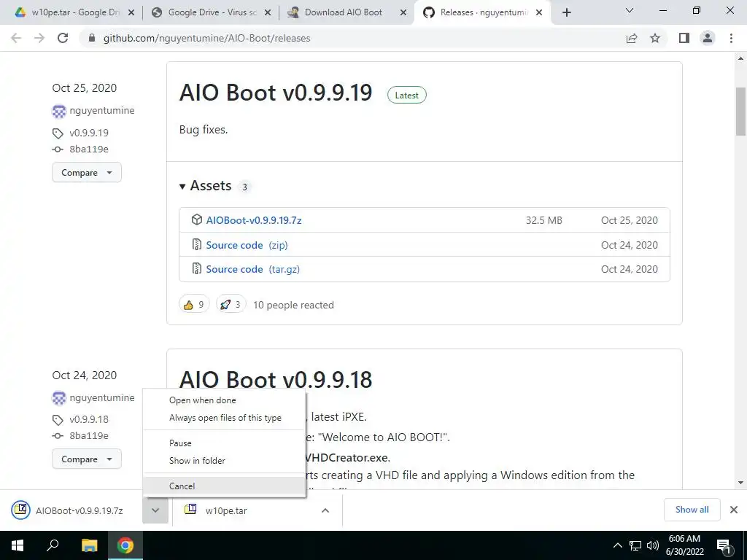This screenshot has width=747, height=560.
Task: Cancel the download from context menu
Action: click(225, 486)
